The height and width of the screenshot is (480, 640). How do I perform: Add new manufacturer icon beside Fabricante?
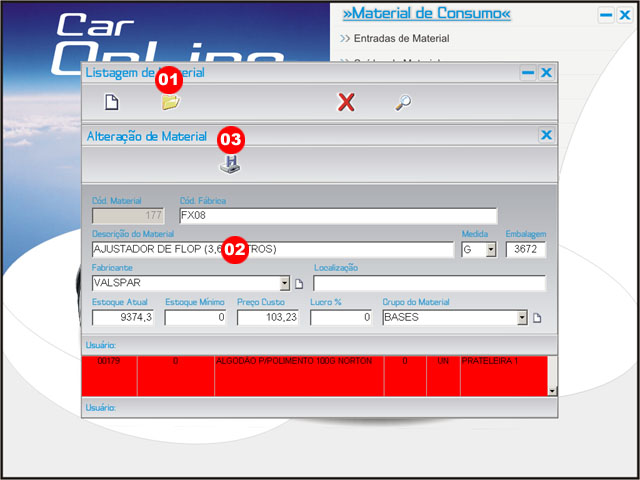coord(298,284)
